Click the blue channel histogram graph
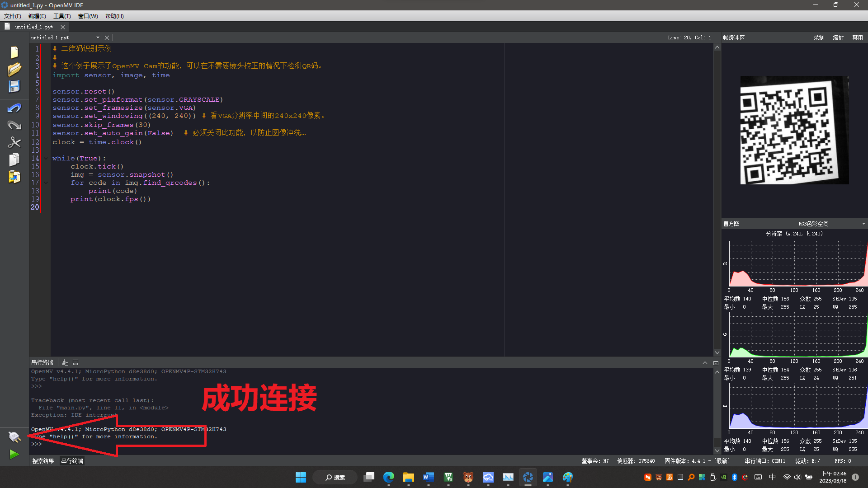The image size is (868, 488). [798, 406]
